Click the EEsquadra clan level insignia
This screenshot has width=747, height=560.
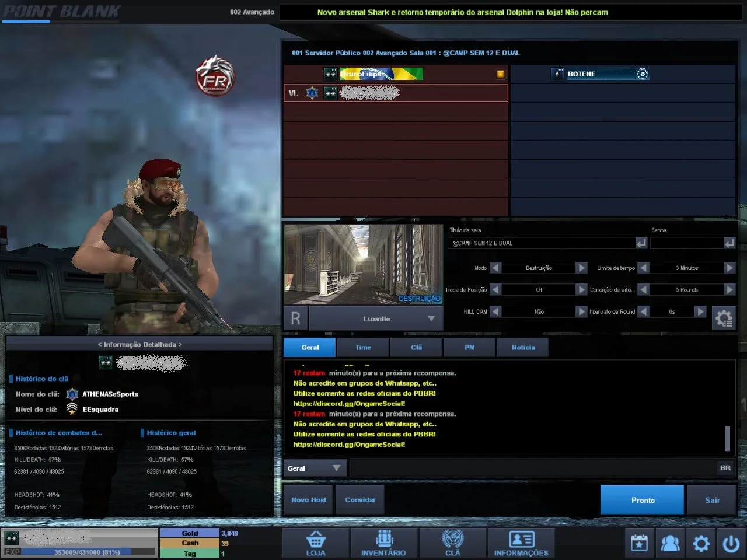(72, 409)
